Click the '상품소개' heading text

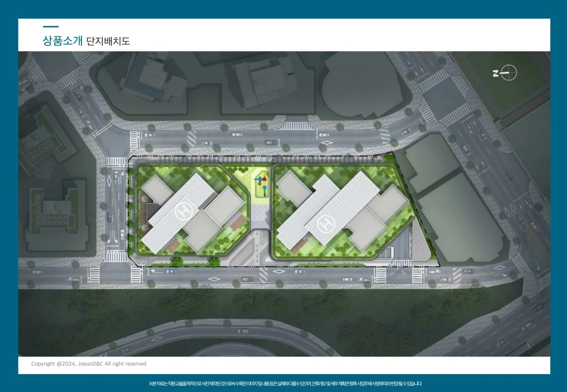coord(63,41)
